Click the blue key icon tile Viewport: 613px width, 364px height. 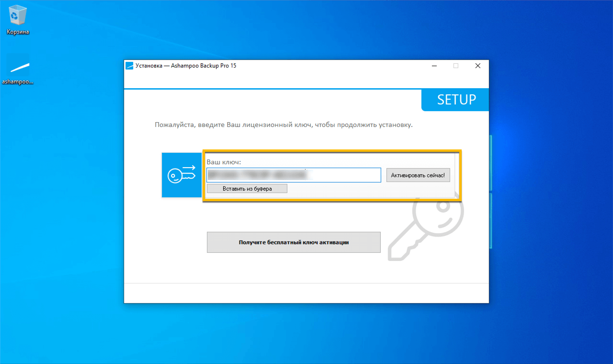click(182, 175)
